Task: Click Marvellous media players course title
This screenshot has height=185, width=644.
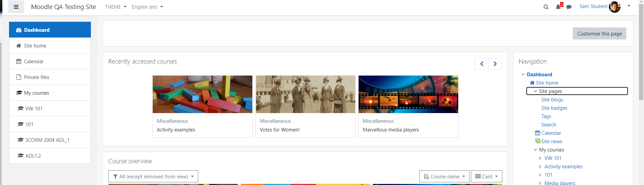Action: [391, 130]
